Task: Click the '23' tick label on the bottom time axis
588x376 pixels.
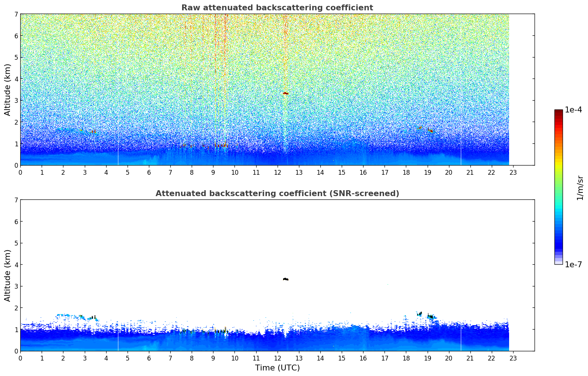Action: (513, 358)
